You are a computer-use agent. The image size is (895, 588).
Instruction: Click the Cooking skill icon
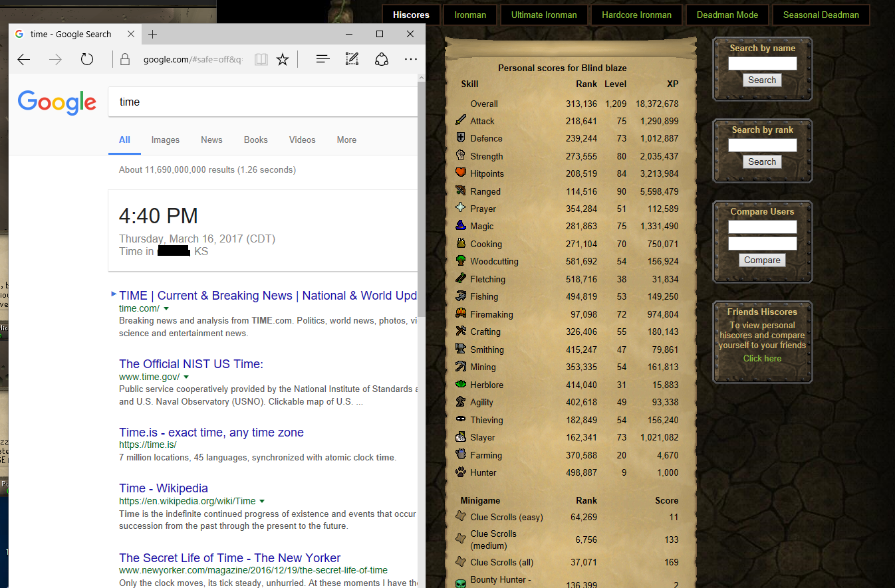point(460,243)
